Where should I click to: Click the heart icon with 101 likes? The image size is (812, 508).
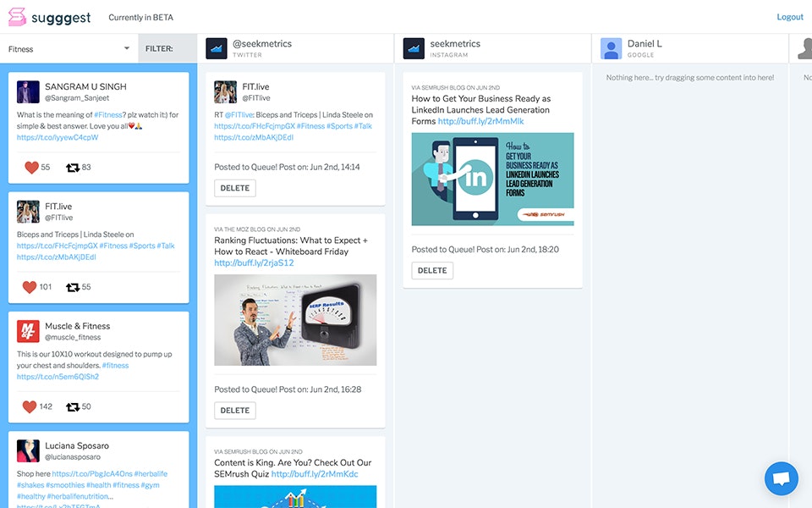coord(30,287)
